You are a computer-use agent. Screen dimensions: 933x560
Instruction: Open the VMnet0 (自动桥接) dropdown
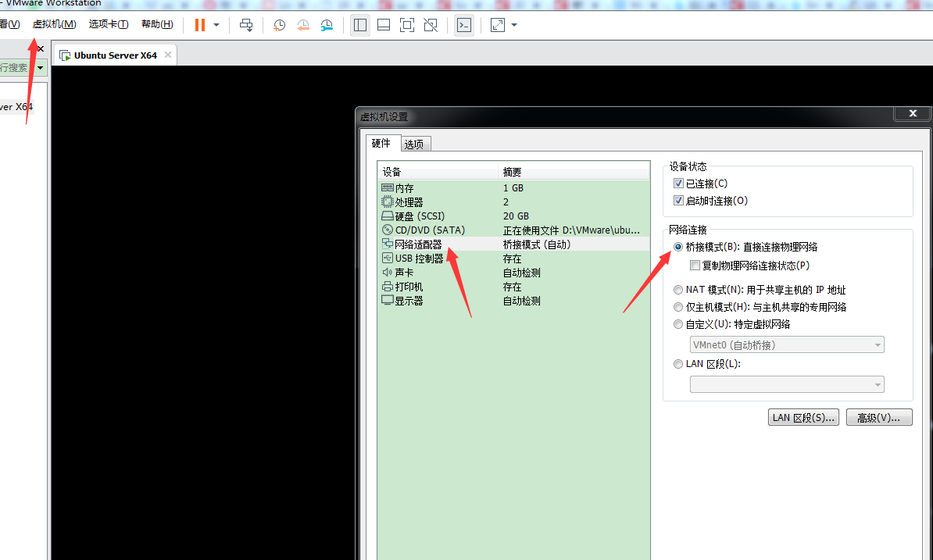click(787, 344)
